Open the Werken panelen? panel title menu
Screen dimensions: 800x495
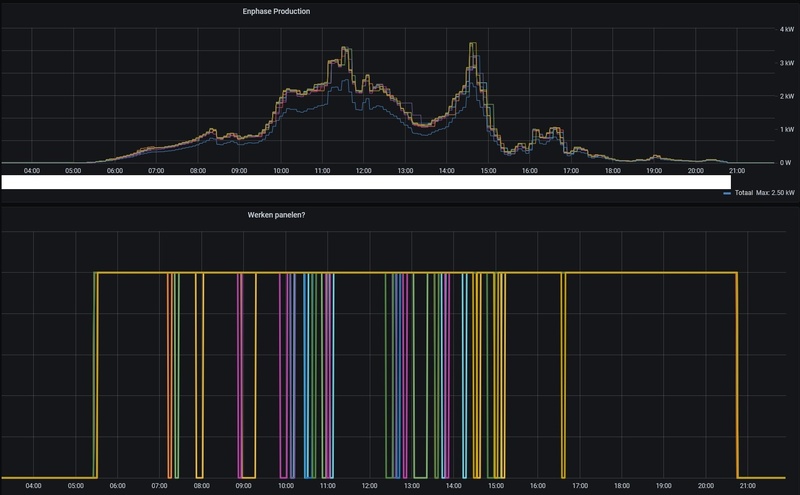pyautogui.click(x=276, y=215)
